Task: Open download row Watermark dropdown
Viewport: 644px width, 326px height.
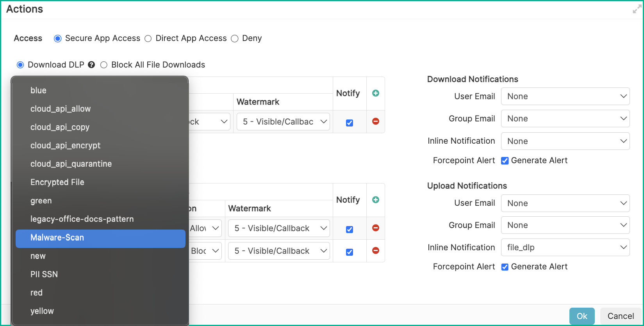Action: point(283,122)
